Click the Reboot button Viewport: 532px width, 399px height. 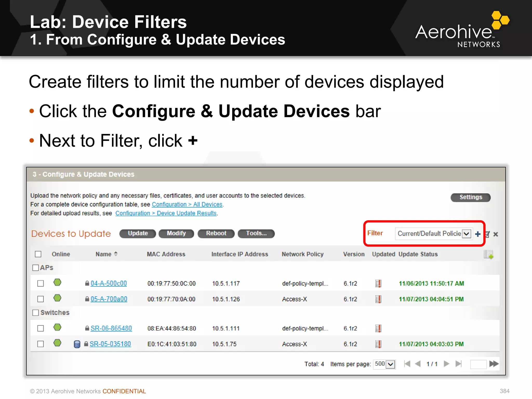click(216, 234)
